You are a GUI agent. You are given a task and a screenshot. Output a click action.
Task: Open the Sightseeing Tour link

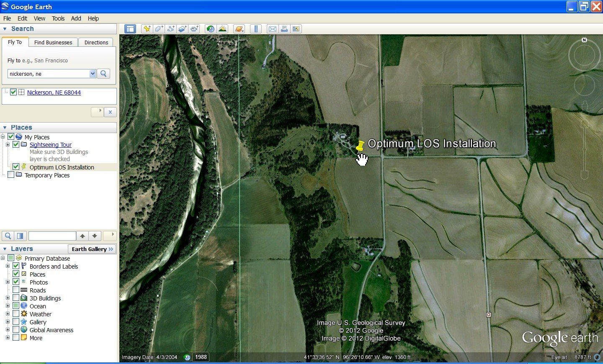click(x=51, y=145)
